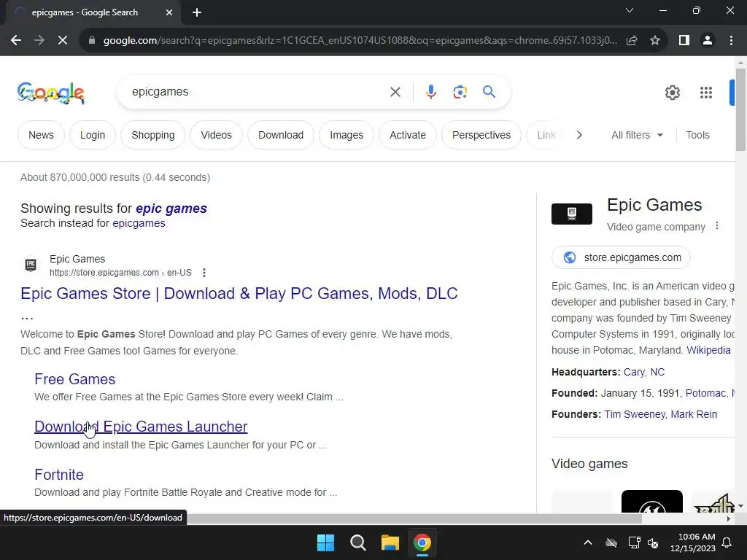The height and width of the screenshot is (560, 747).
Task: Open more options in Epic Games knowledge panel
Action: coord(717,226)
